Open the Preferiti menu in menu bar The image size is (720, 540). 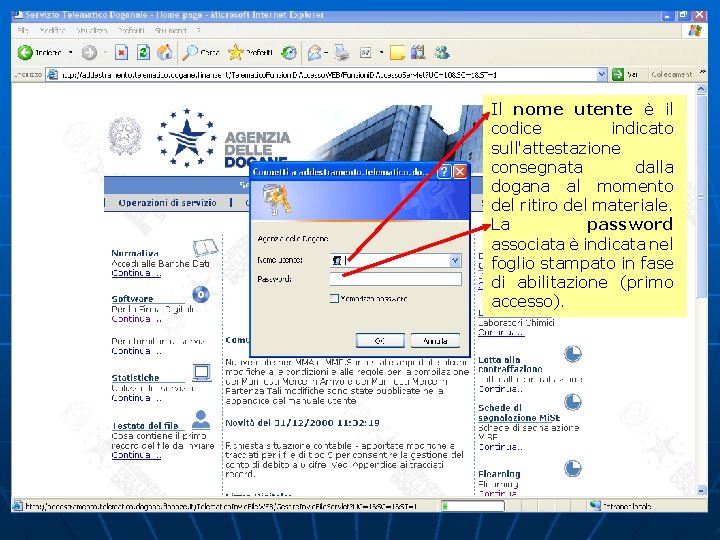point(131,30)
